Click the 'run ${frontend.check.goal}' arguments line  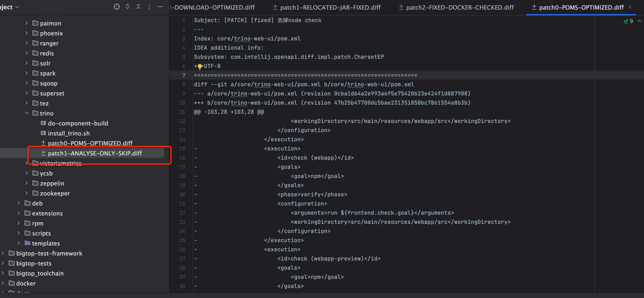pos(372,213)
